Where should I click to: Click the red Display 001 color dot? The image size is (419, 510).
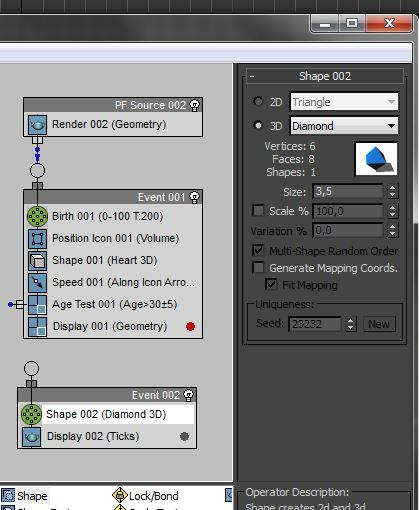click(x=190, y=326)
